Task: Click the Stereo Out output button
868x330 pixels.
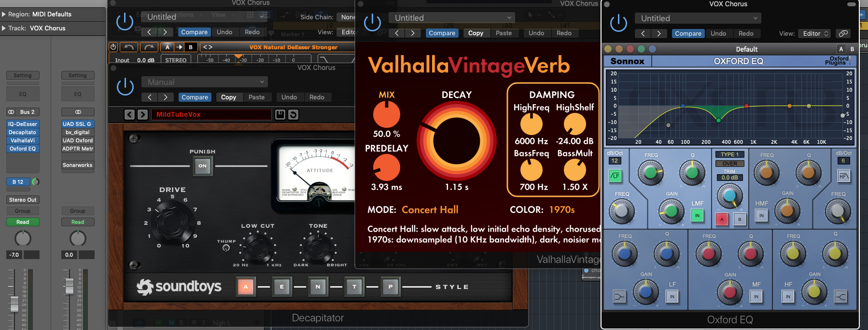Action: click(23, 200)
